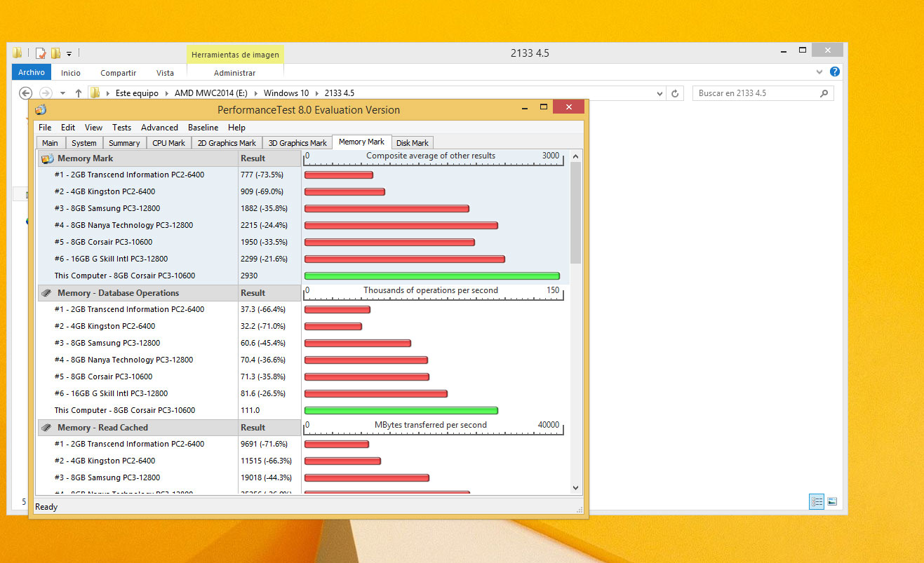The image size is (924, 563).
Task: Click the PerformanceTest title bar app icon
Action: [x=41, y=109]
